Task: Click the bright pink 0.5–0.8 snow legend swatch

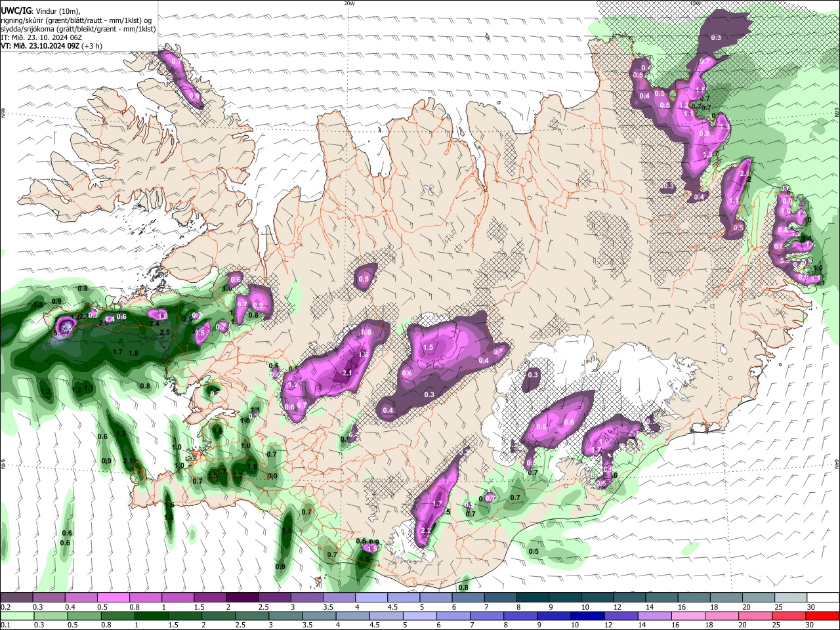Action: click(113, 598)
